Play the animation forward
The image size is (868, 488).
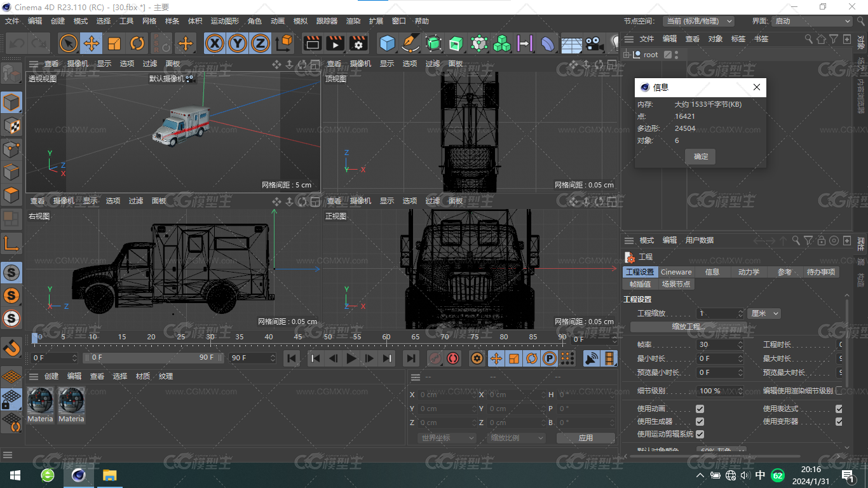[x=351, y=358]
